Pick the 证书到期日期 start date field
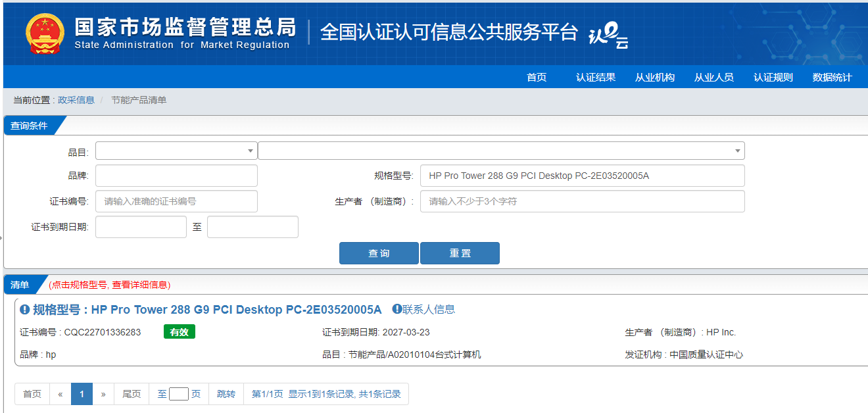This screenshot has width=868, height=413. (x=141, y=227)
